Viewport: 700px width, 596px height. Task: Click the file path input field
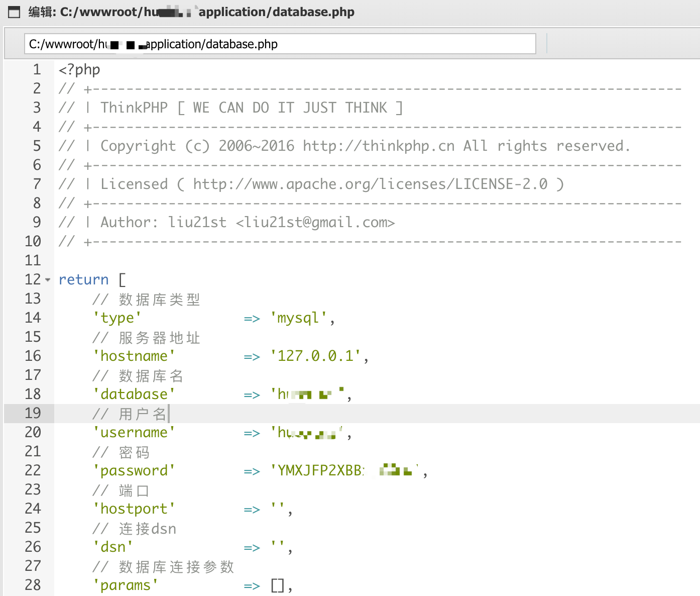click(x=280, y=44)
